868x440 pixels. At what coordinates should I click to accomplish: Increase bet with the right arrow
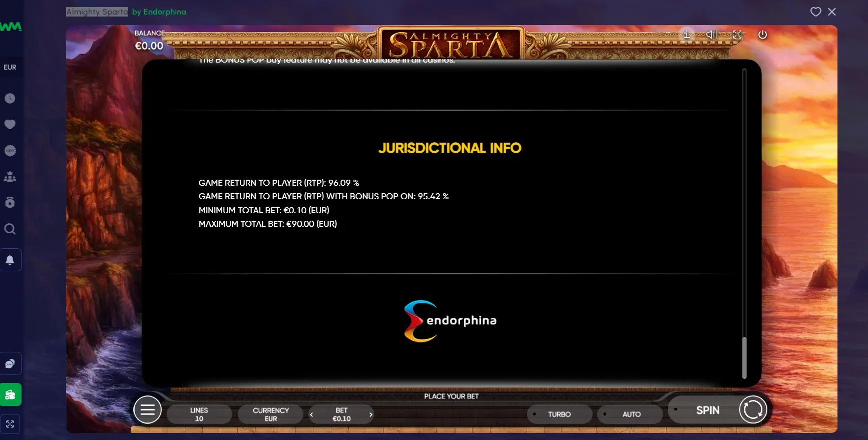(370, 414)
